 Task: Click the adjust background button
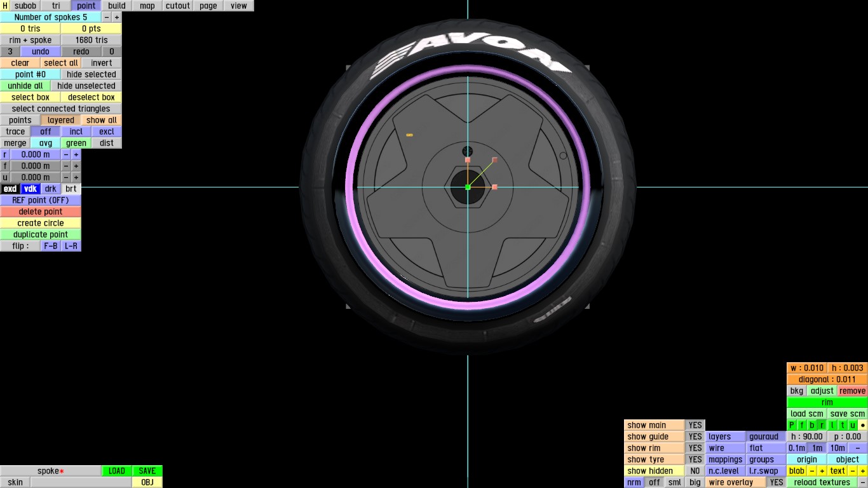822,391
